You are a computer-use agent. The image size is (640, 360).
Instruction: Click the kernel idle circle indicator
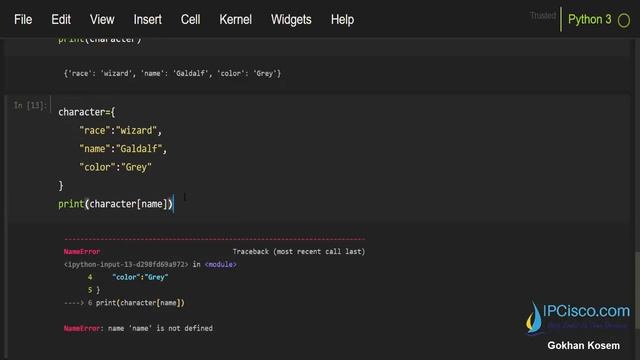(624, 20)
